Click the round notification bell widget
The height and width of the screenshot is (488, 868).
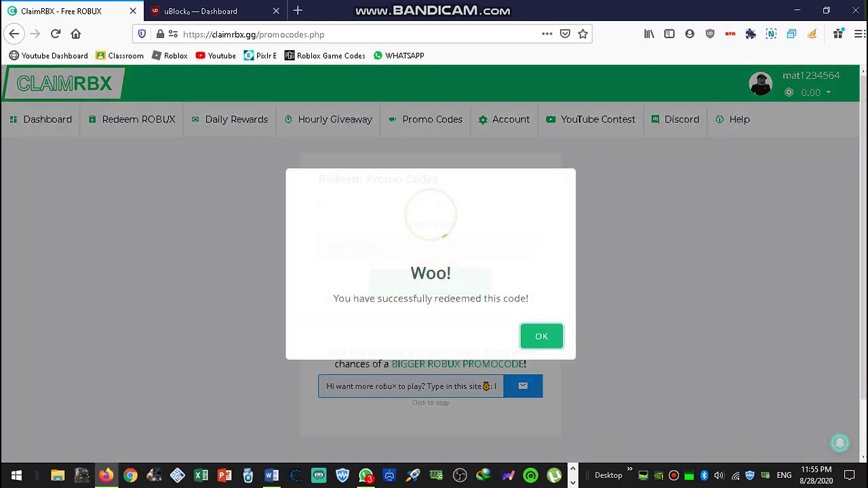(840, 443)
